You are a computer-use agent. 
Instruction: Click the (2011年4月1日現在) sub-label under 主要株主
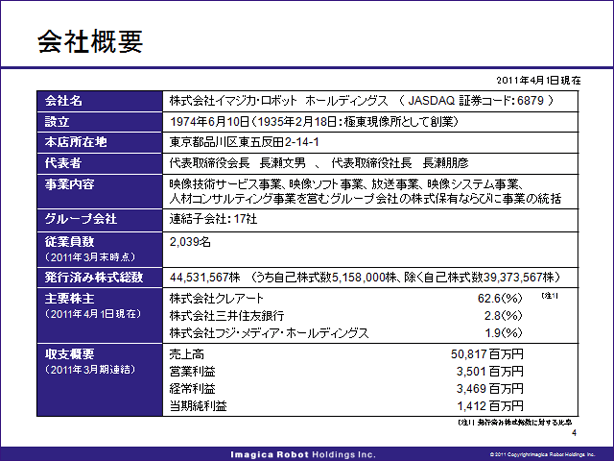93,314
